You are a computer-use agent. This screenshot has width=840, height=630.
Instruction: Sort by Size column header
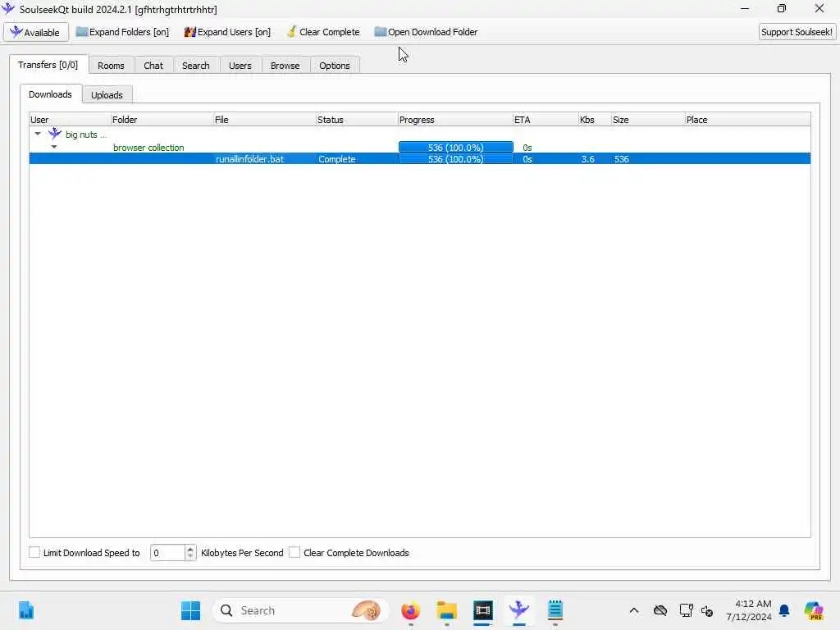(648, 120)
